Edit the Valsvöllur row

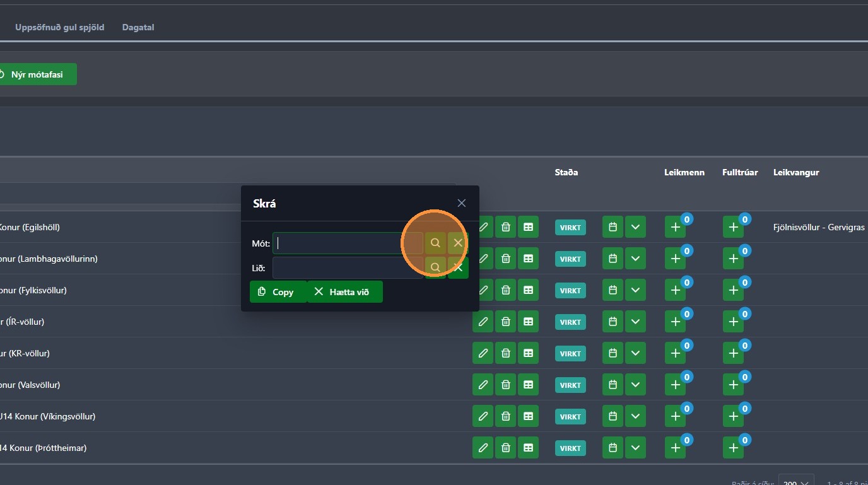[x=483, y=385]
